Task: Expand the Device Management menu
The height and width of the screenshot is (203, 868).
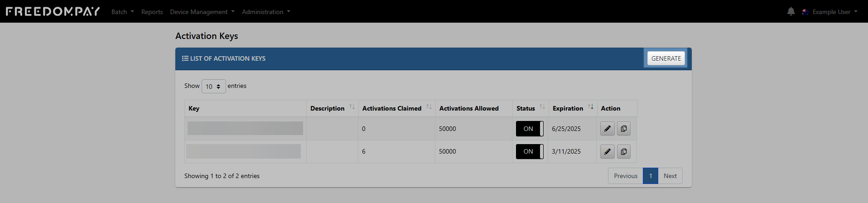Action: (x=202, y=12)
